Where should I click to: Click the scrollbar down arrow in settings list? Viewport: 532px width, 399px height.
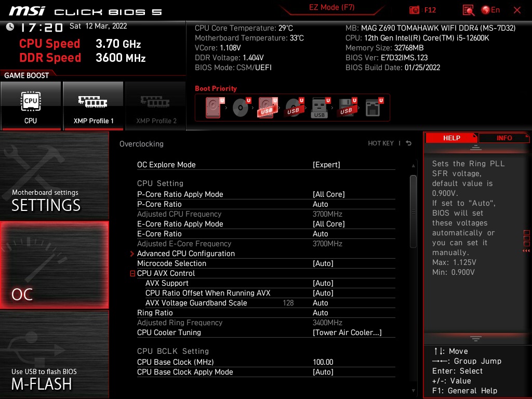pyautogui.click(x=413, y=391)
